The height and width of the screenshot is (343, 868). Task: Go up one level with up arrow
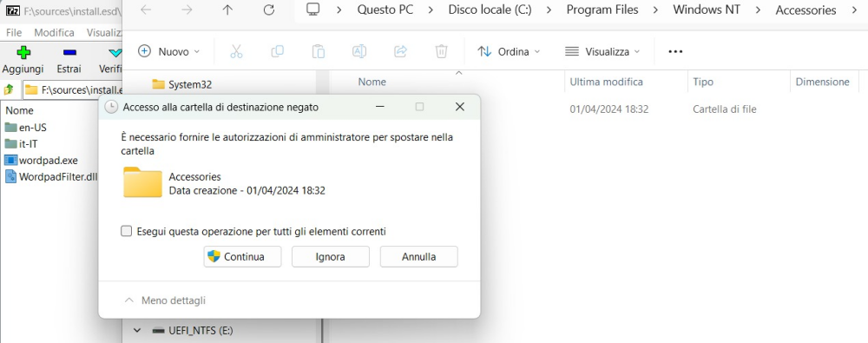tap(227, 10)
